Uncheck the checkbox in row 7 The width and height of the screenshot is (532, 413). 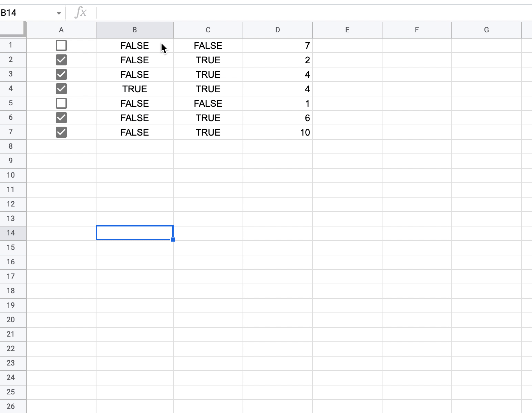(x=61, y=132)
